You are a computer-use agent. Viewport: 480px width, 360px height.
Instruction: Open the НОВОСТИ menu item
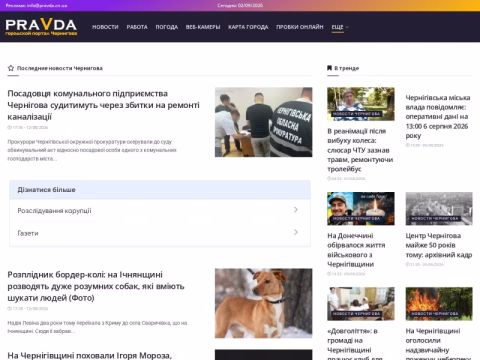tap(105, 27)
